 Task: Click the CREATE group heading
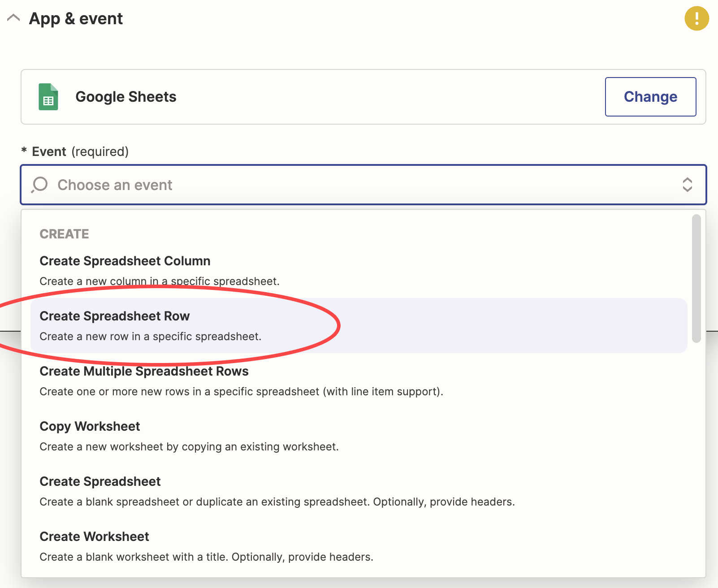[x=65, y=234]
